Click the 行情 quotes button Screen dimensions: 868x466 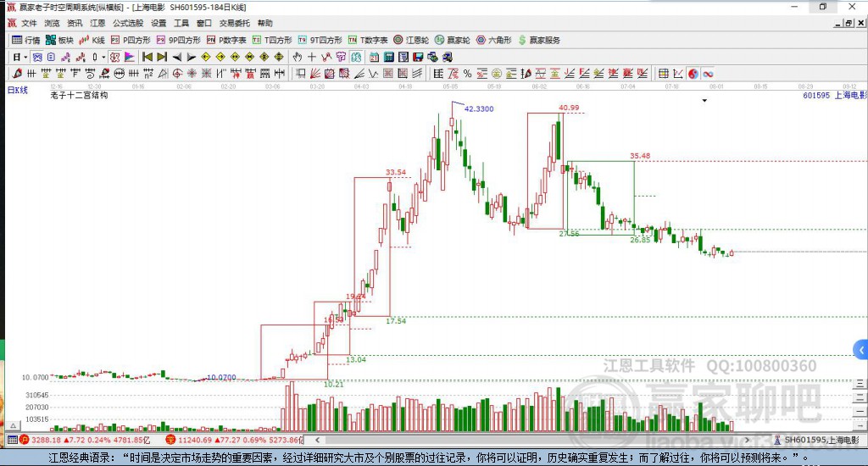[x=26, y=40]
